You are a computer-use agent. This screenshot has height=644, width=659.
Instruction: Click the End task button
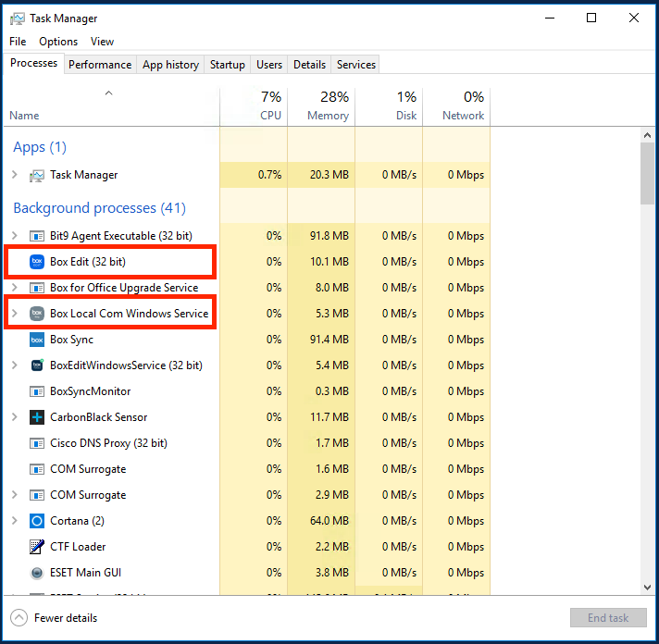608,618
